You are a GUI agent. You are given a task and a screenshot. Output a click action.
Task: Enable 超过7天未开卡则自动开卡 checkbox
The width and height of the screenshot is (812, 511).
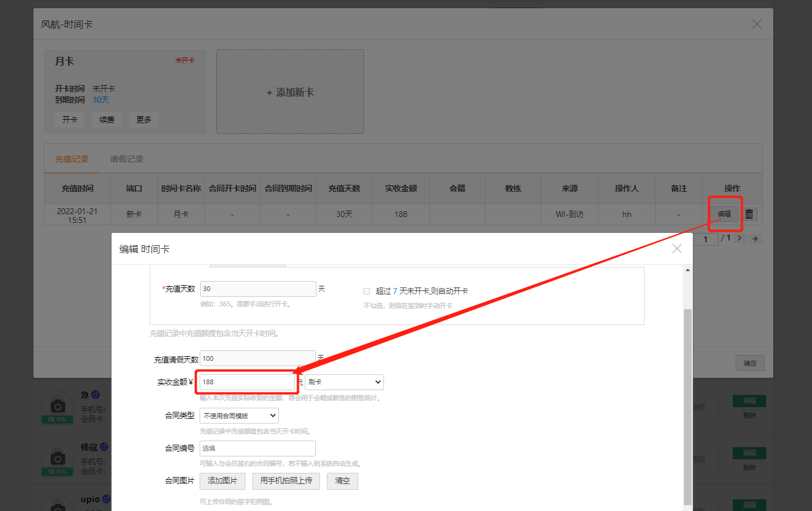point(366,291)
